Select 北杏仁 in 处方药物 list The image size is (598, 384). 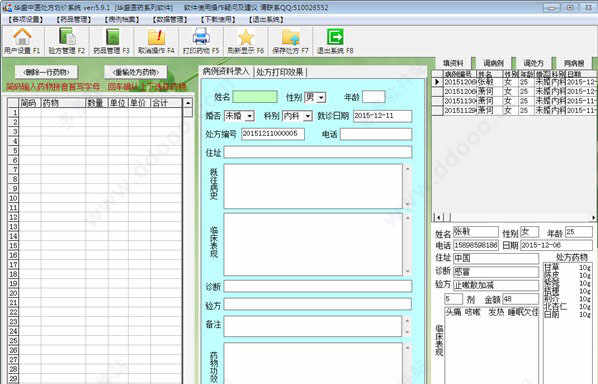pos(567,306)
